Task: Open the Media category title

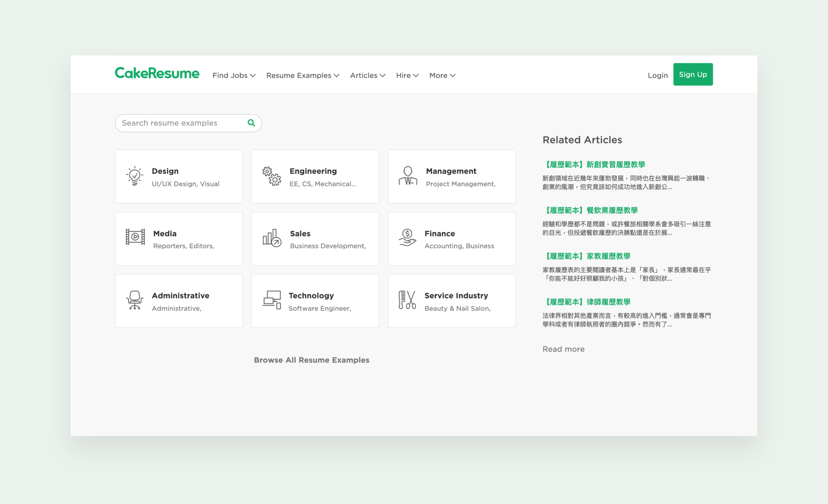Action: [x=165, y=233]
